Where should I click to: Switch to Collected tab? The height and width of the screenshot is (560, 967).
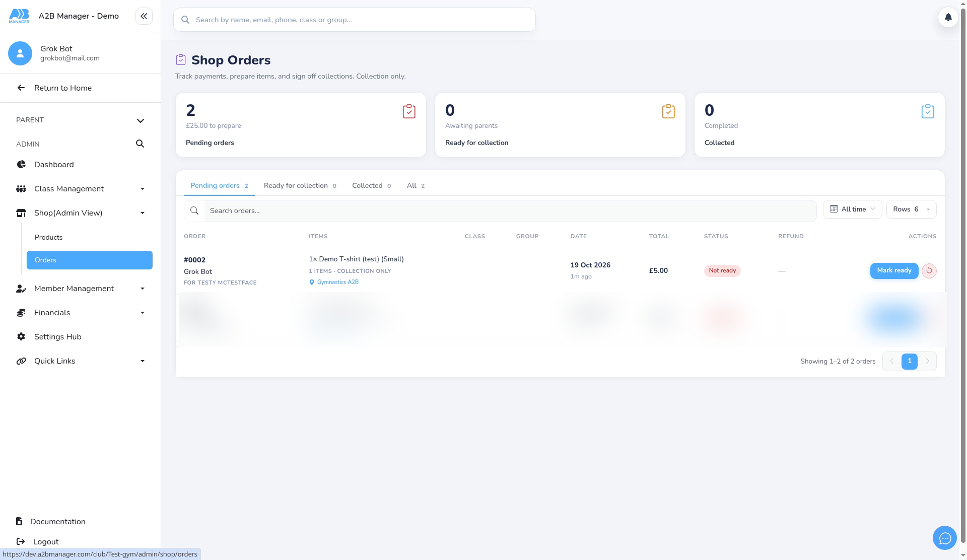click(371, 186)
